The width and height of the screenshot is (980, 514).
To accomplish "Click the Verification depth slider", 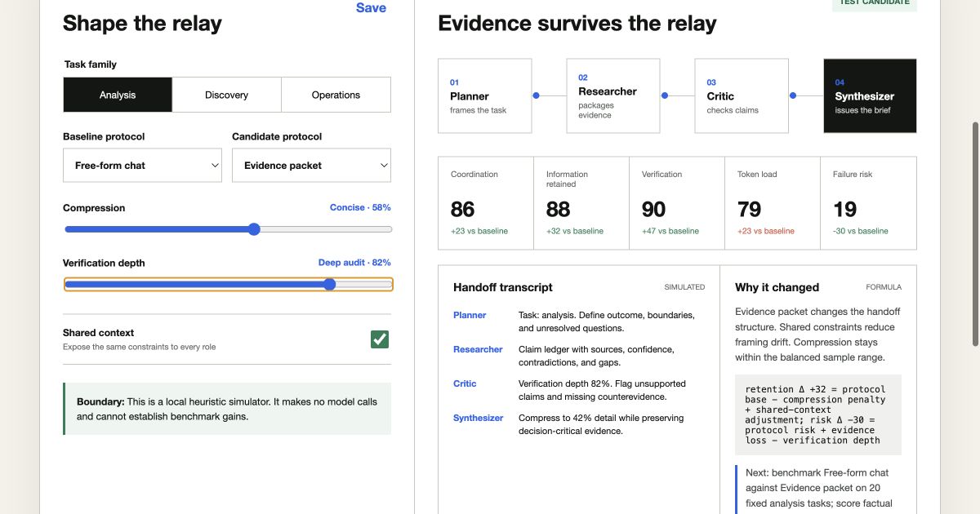I will [229, 284].
